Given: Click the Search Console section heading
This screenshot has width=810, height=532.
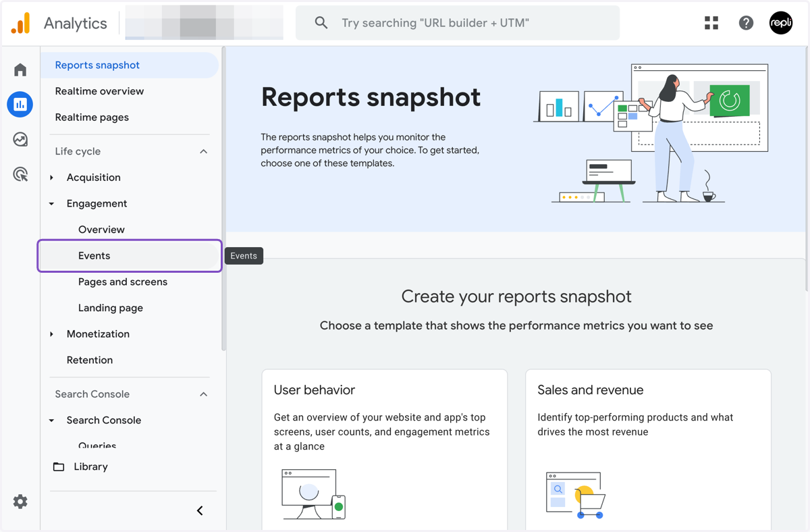Looking at the screenshot, I should pos(92,394).
